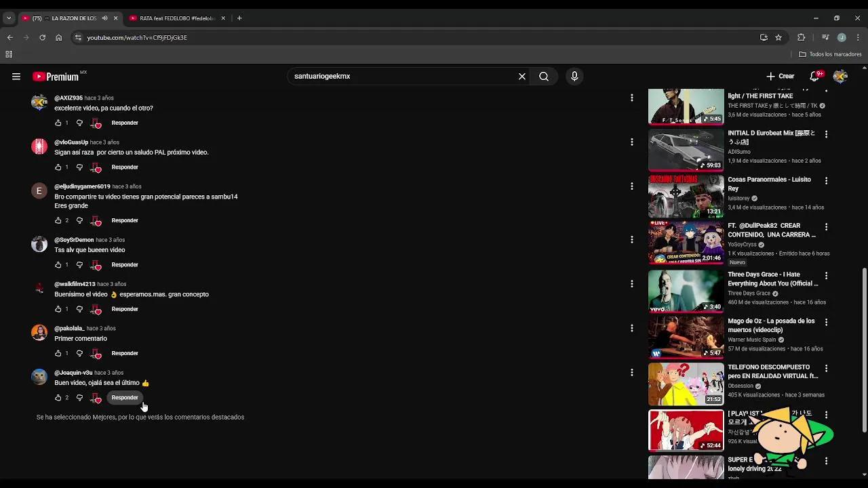Open Todos los marcadores bookmarks menu
Image resolution: width=868 pixels, height=488 pixels.
829,54
